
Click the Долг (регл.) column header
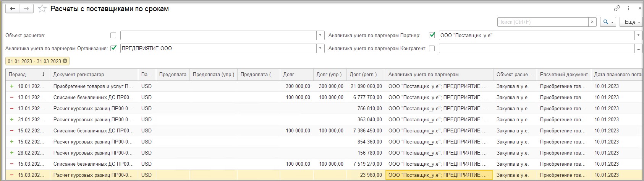(x=363, y=75)
